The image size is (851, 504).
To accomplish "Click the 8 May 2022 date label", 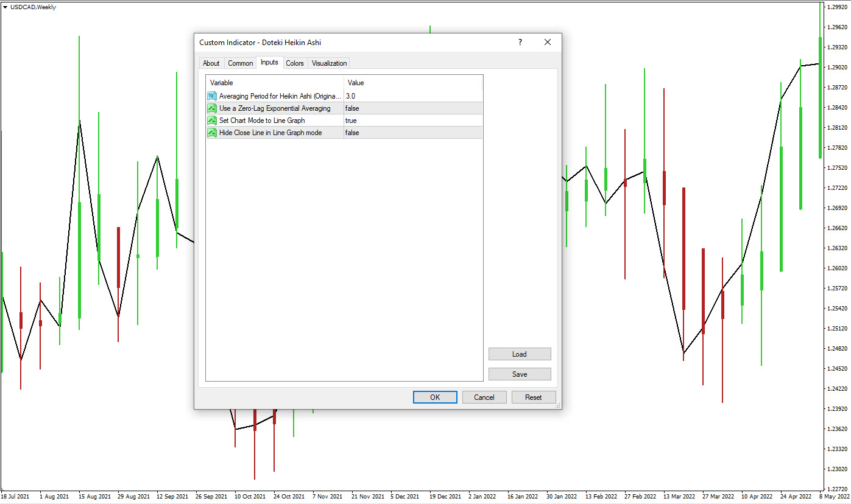I will (x=834, y=497).
